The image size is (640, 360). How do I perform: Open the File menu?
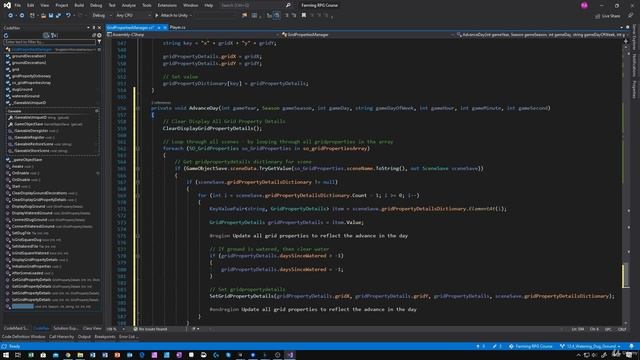click(x=18, y=5)
